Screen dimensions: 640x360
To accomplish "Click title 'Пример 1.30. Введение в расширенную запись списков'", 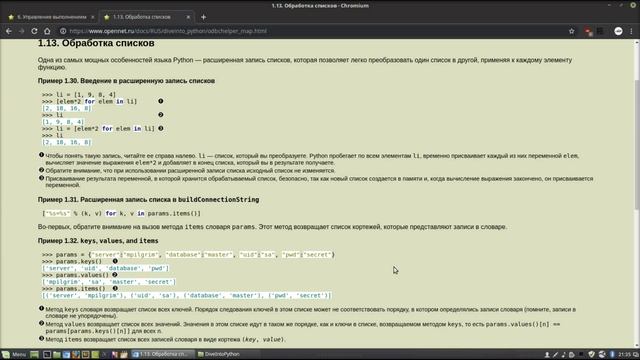I will pyautogui.click(x=126, y=81).
